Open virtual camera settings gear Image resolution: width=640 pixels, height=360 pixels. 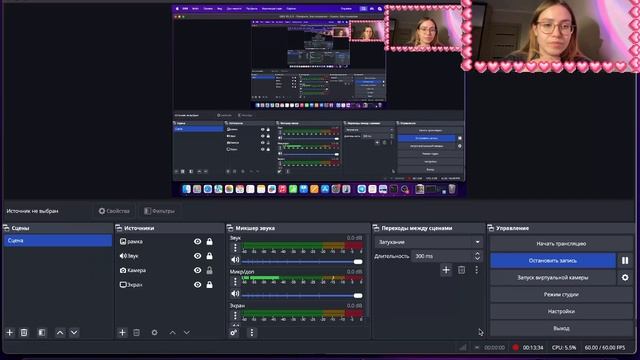(625, 278)
